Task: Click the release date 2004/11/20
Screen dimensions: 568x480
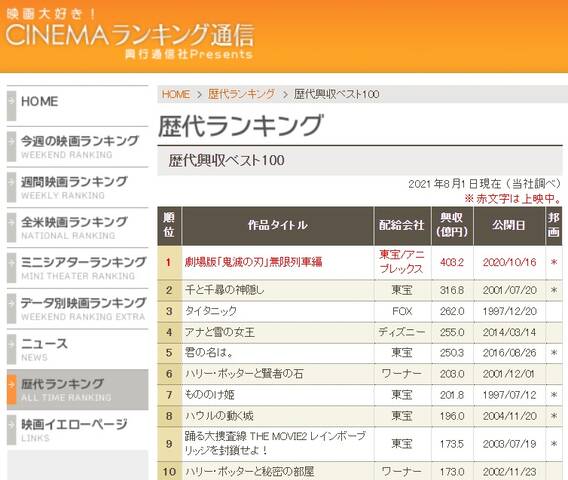Action: point(509,416)
